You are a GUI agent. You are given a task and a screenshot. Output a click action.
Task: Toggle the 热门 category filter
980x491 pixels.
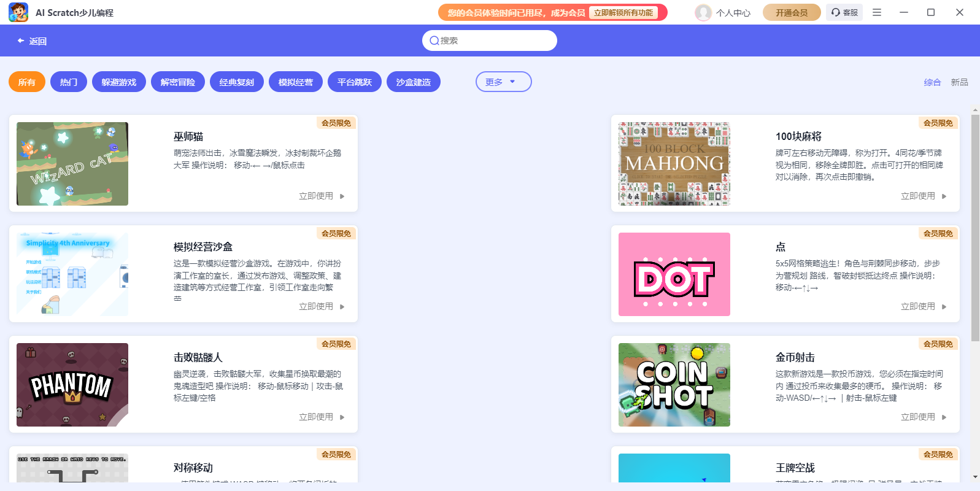click(69, 82)
